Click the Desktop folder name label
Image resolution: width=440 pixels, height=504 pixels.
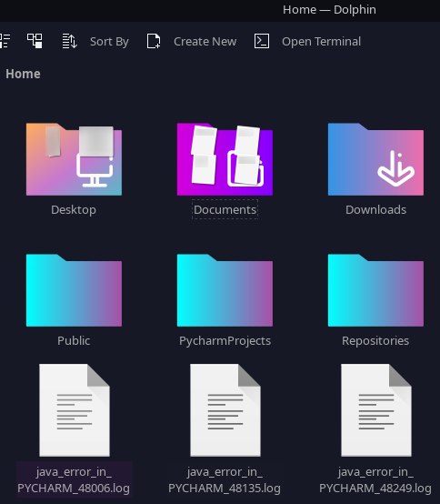[74, 209]
